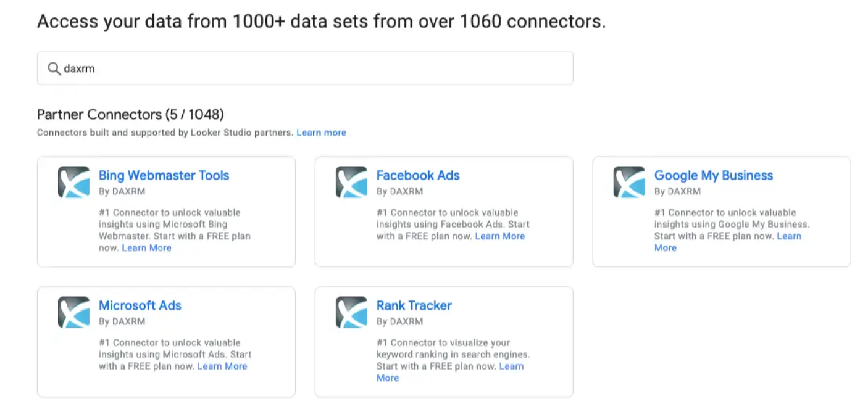This screenshot has width=868, height=409.
Task: Click Learn More in Bing Webmaster Tools card
Action: pyautogui.click(x=147, y=248)
